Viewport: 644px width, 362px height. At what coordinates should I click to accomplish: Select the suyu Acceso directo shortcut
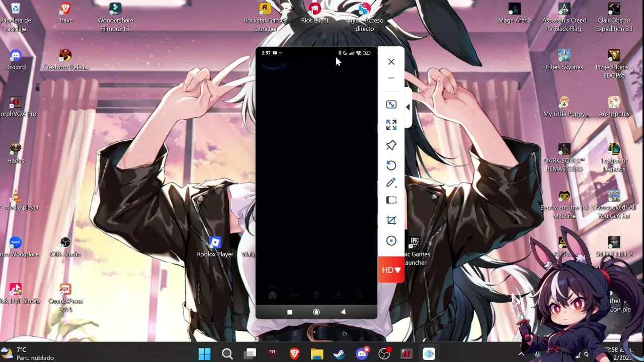tap(364, 17)
